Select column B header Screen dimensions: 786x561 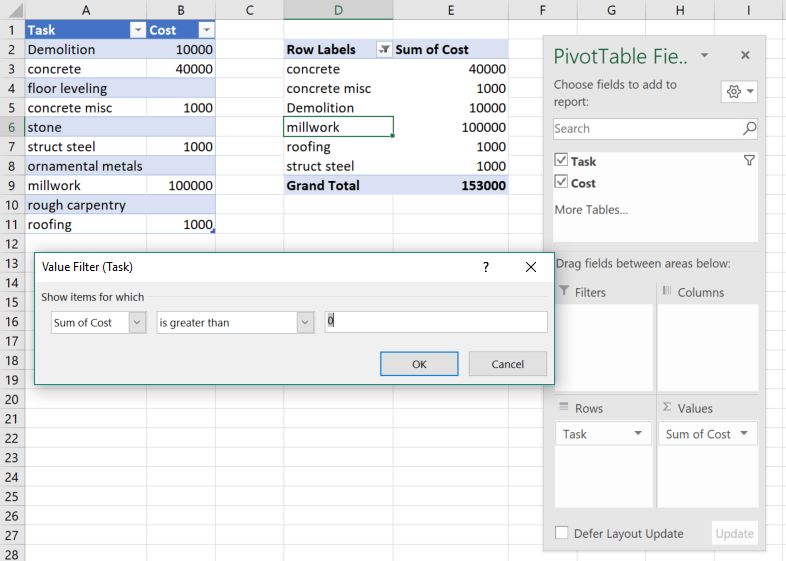point(181,10)
